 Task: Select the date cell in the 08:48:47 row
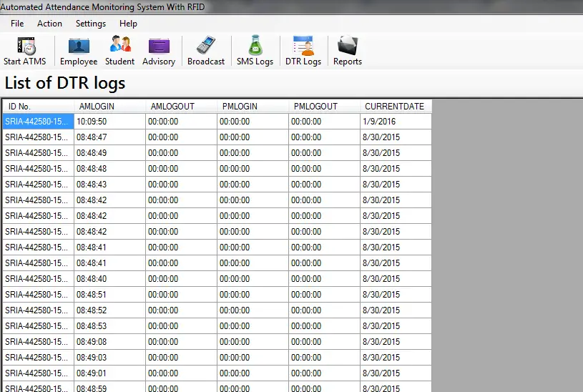pyautogui.click(x=396, y=137)
